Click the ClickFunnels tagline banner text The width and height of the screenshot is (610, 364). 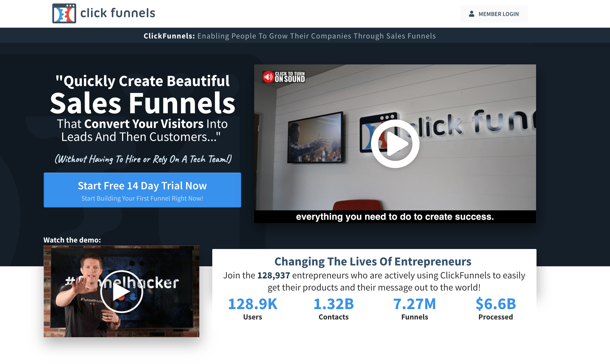(x=290, y=36)
